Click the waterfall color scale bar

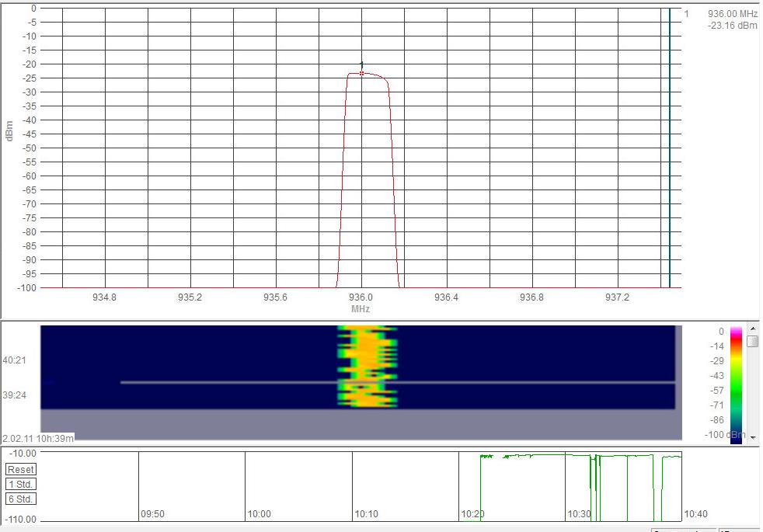pyautogui.click(x=737, y=385)
